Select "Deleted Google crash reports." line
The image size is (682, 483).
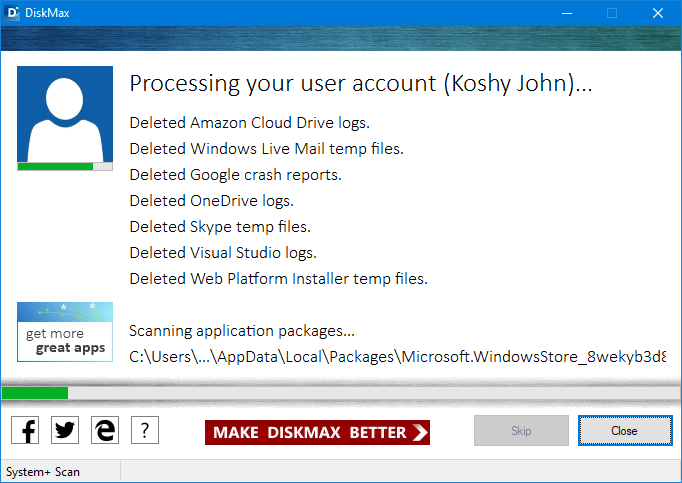click(236, 175)
